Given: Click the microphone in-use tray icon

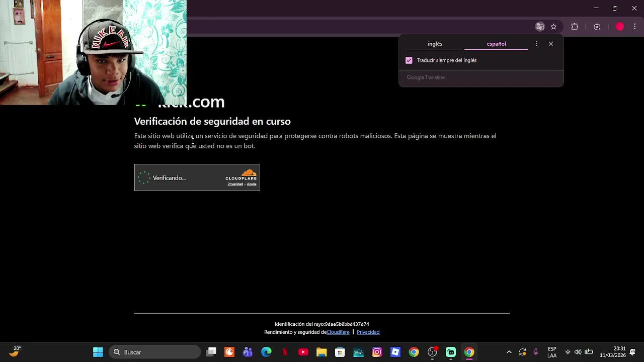Looking at the screenshot, I should pyautogui.click(x=536, y=352).
